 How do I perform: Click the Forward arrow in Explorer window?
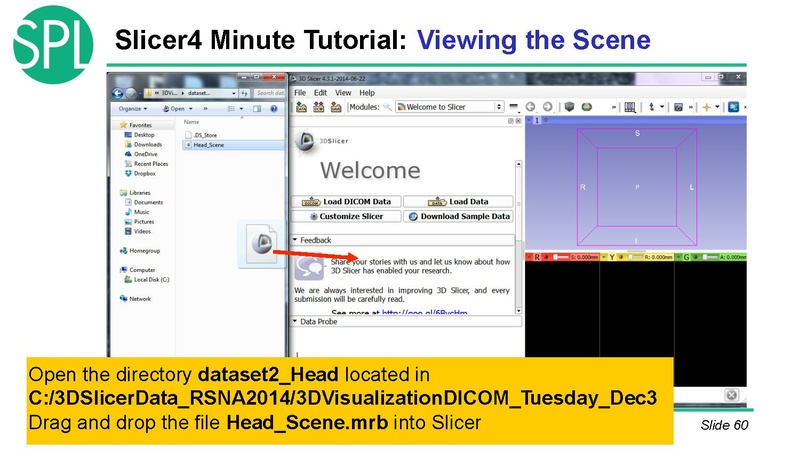[131, 93]
